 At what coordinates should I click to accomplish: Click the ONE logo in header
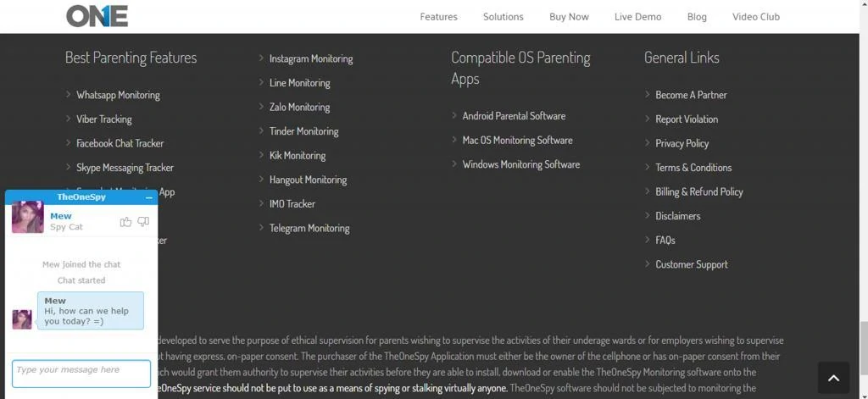97,16
